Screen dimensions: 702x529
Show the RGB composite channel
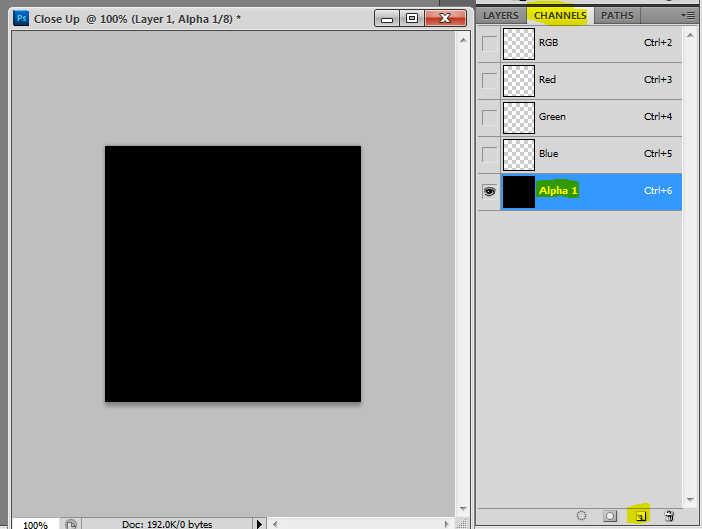coord(489,44)
